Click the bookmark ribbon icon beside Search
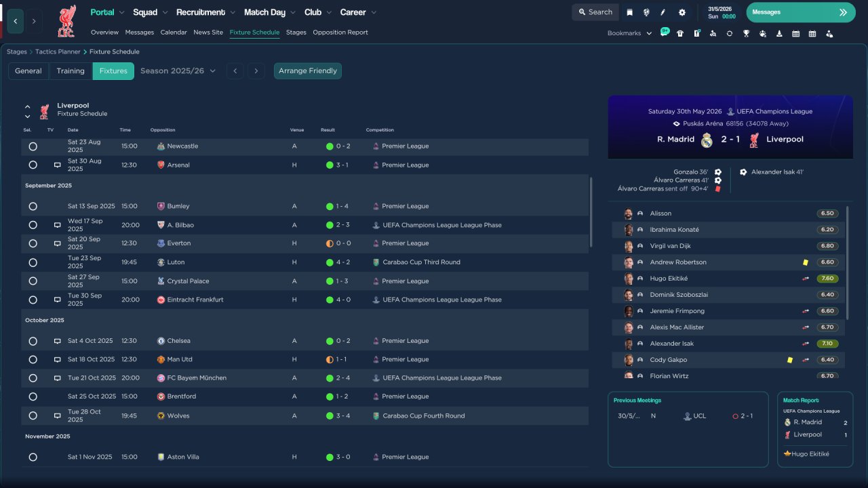This screenshot has height=488, width=868. click(629, 12)
